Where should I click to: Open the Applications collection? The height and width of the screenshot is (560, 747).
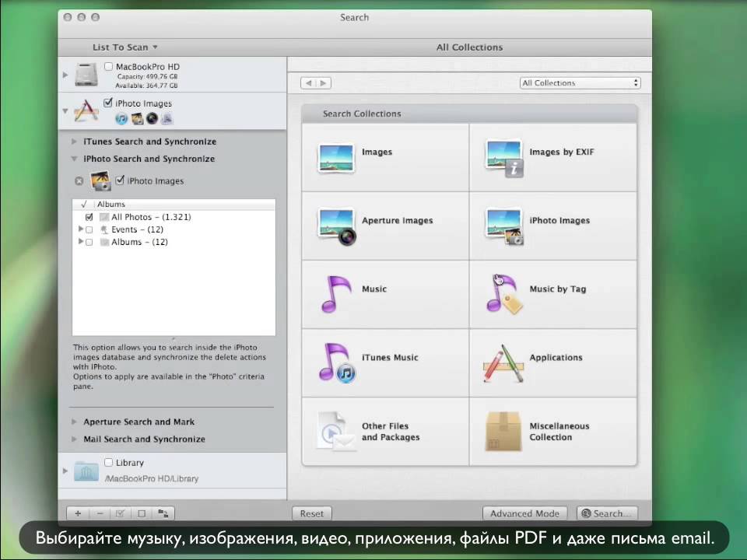[x=553, y=363]
